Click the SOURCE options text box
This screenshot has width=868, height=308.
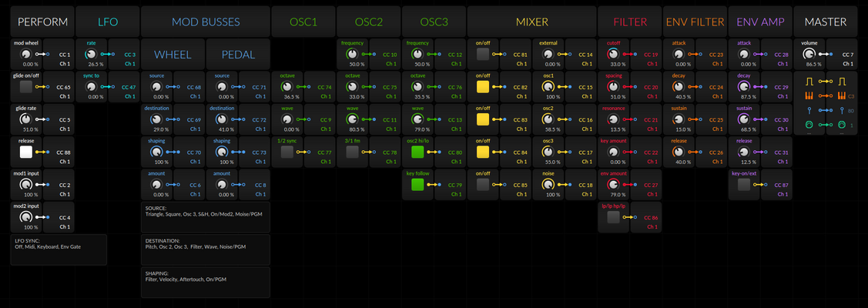click(206, 217)
